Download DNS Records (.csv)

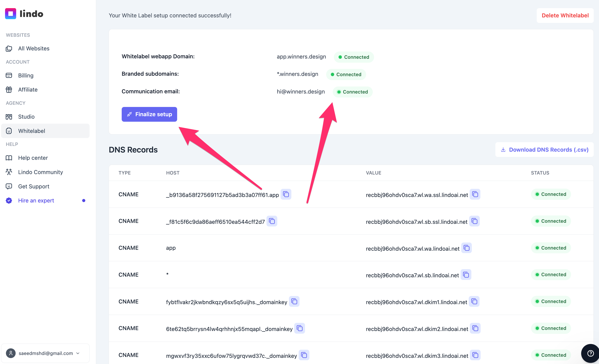coord(544,149)
